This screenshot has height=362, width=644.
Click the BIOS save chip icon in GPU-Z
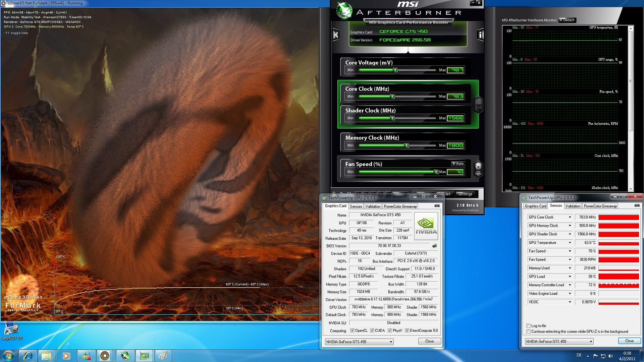(434, 246)
